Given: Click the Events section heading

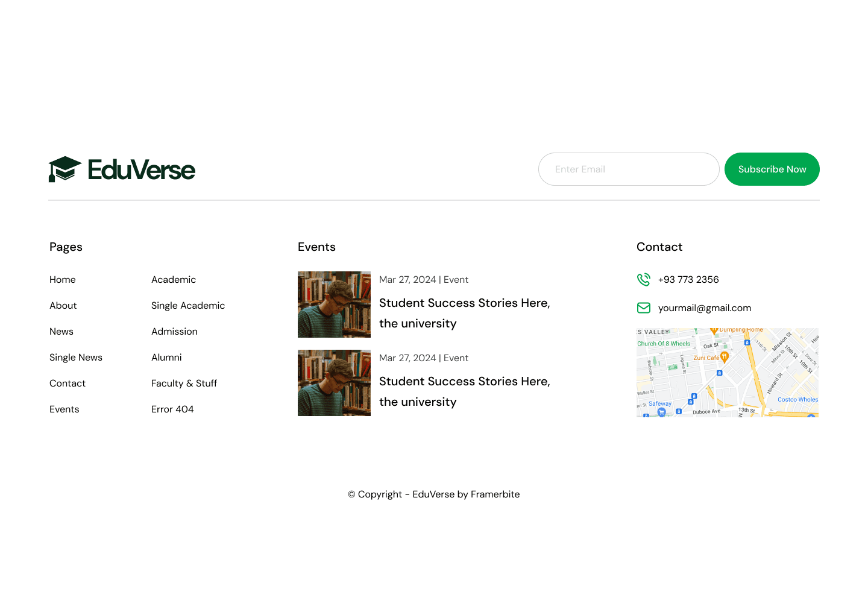Looking at the screenshot, I should (x=316, y=247).
